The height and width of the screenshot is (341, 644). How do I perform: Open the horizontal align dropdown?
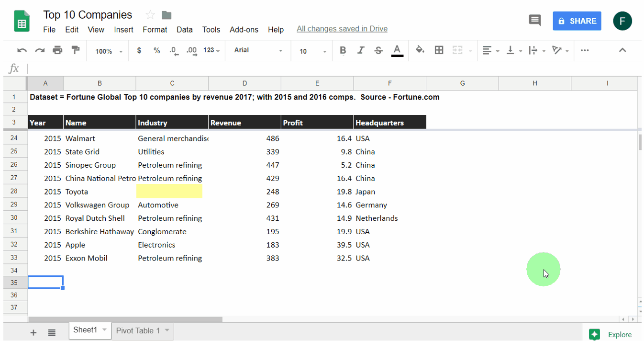(490, 50)
